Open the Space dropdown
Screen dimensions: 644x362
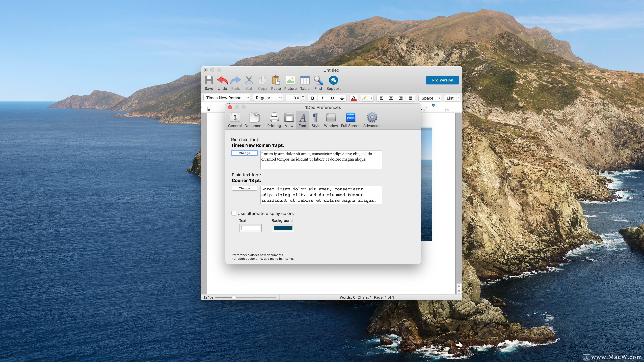(430, 98)
